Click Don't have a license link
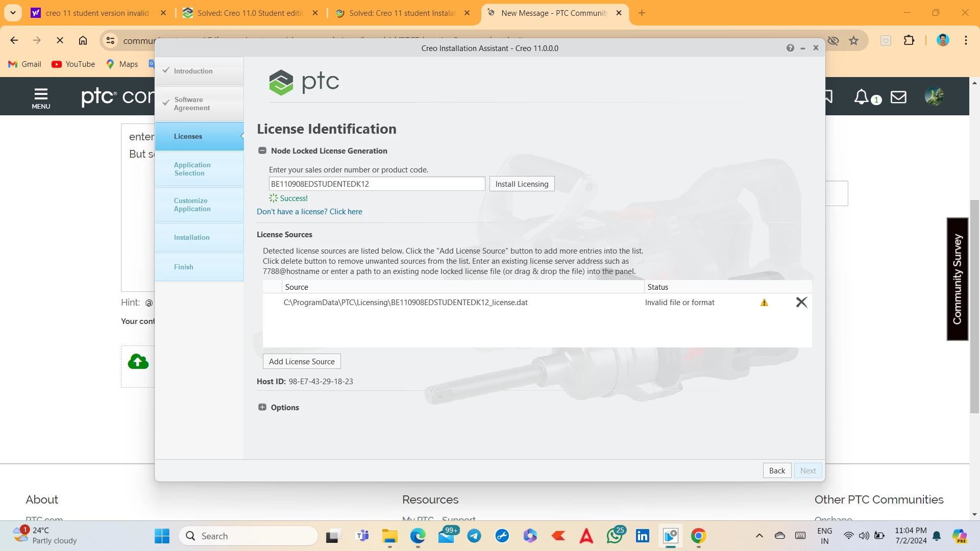 click(309, 212)
